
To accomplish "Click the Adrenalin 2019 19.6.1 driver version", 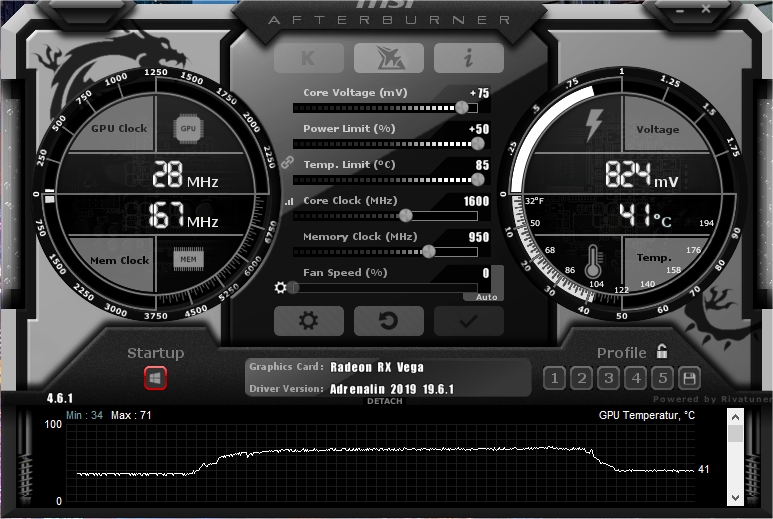I will click(x=391, y=389).
